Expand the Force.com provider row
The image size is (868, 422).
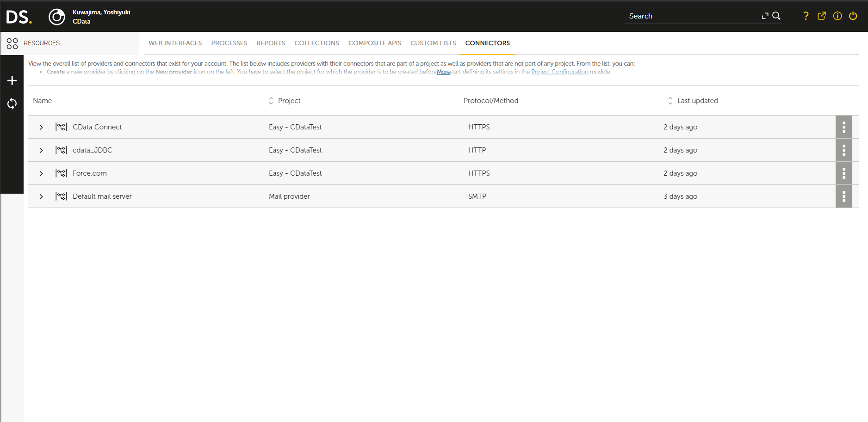tap(41, 173)
